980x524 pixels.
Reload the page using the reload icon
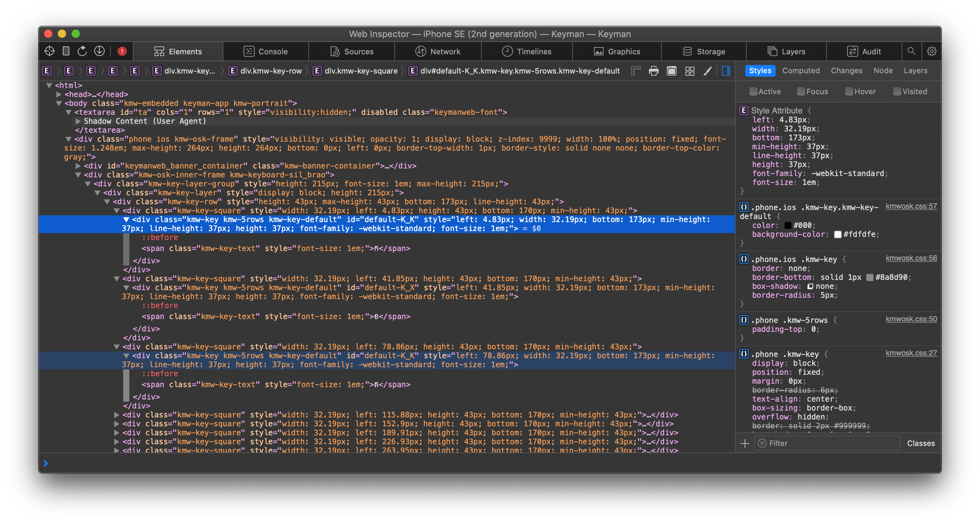pyautogui.click(x=82, y=51)
